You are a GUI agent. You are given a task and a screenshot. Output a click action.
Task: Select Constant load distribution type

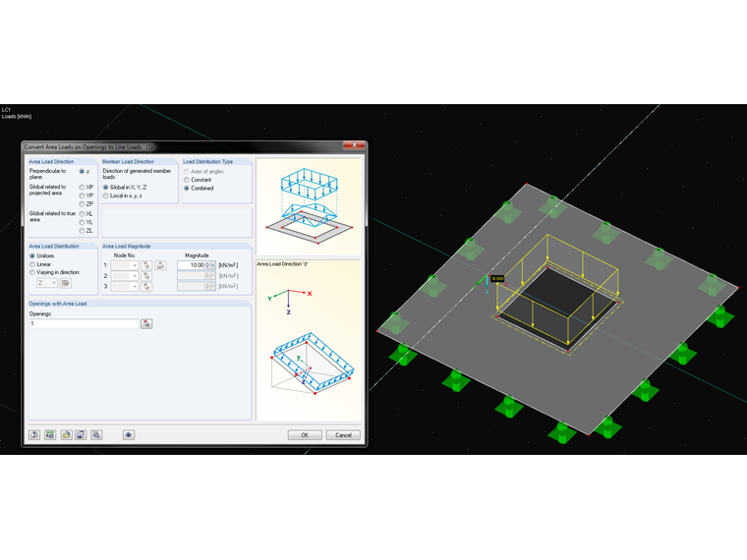[x=187, y=180]
